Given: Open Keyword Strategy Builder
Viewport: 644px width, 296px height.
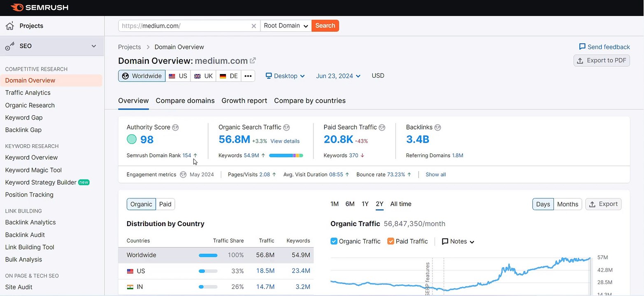Looking at the screenshot, I should pos(41,183).
